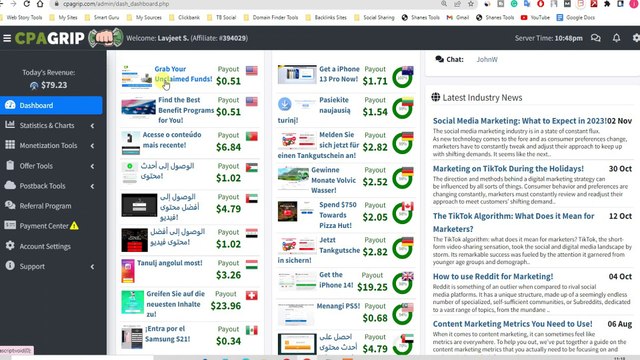The width and height of the screenshot is (640, 360).
Task: Open Get a iPhone 13 Pro Now offer
Action: [x=339, y=74]
